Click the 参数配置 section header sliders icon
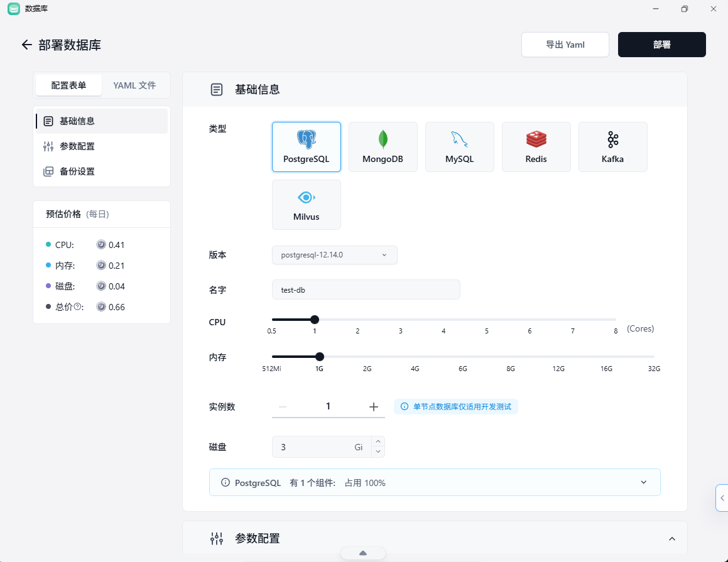Screen dimensions: 728x562 pyautogui.click(x=217, y=538)
